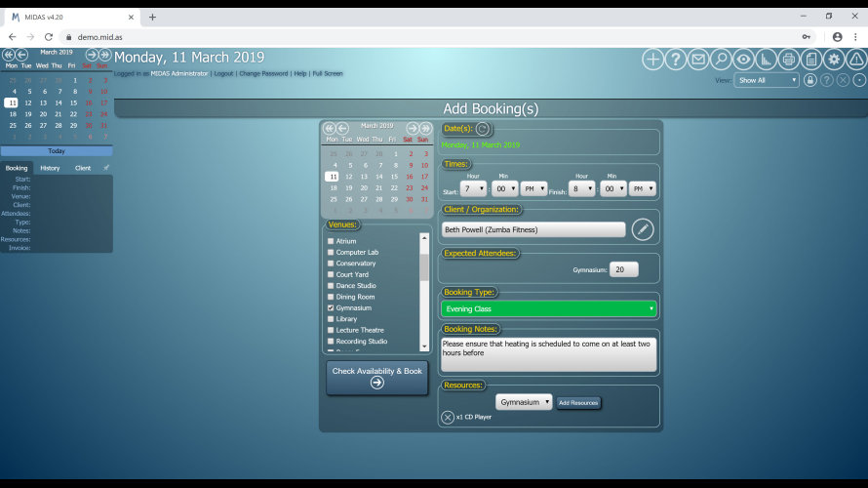868x488 pixels.
Task: Open the Start hour dropdown
Action: pyautogui.click(x=473, y=189)
